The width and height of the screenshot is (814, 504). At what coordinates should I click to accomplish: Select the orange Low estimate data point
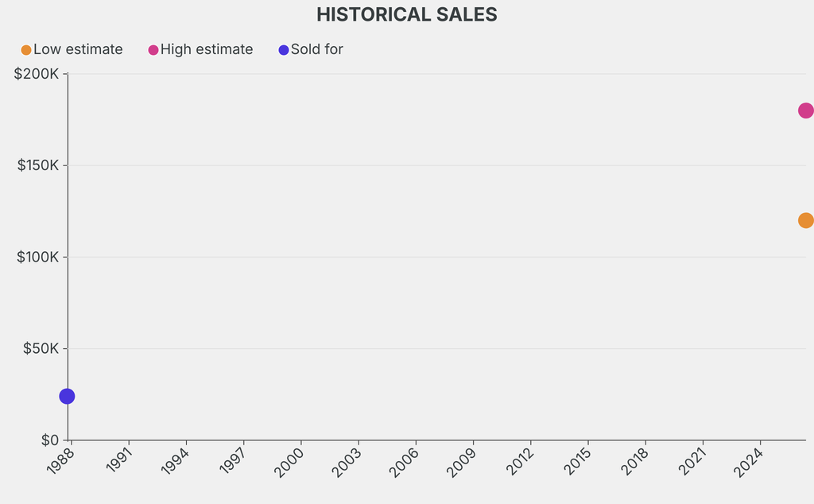(806, 220)
